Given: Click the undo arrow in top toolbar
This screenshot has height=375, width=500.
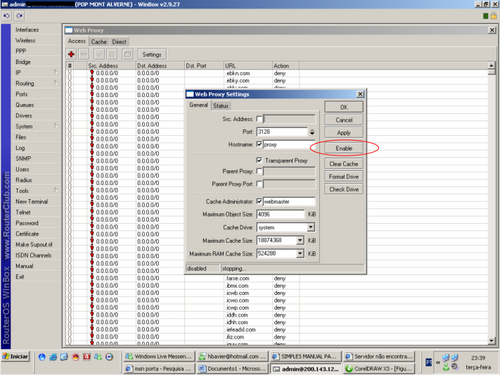Looking at the screenshot, I should point(7,16).
